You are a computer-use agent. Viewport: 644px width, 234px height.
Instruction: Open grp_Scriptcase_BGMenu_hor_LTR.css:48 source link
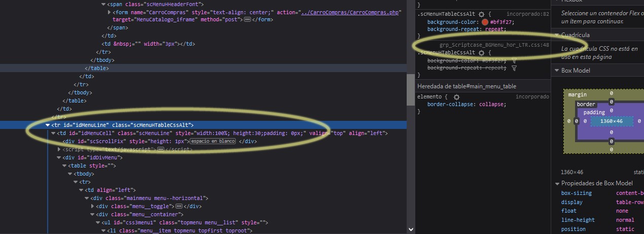[494, 45]
